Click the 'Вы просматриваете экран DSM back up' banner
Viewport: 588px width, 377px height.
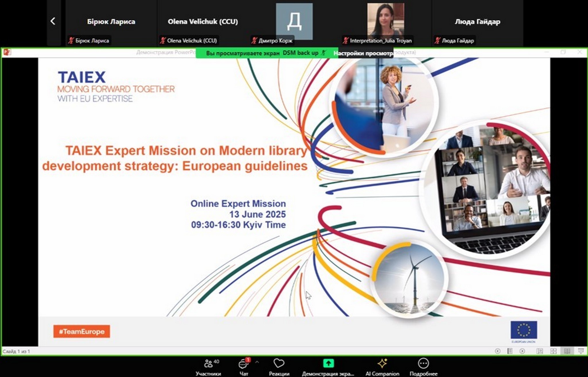click(267, 53)
